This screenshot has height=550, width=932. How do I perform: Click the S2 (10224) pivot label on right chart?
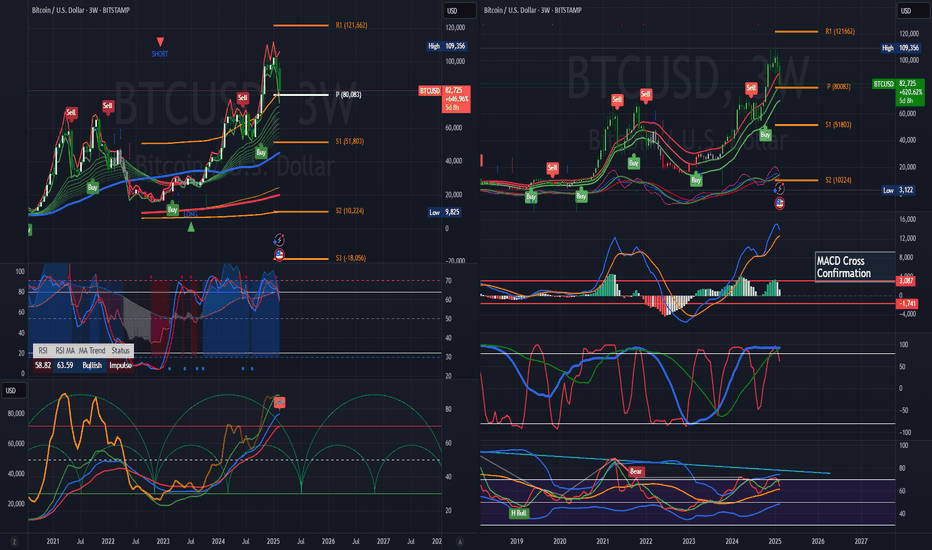(838, 180)
